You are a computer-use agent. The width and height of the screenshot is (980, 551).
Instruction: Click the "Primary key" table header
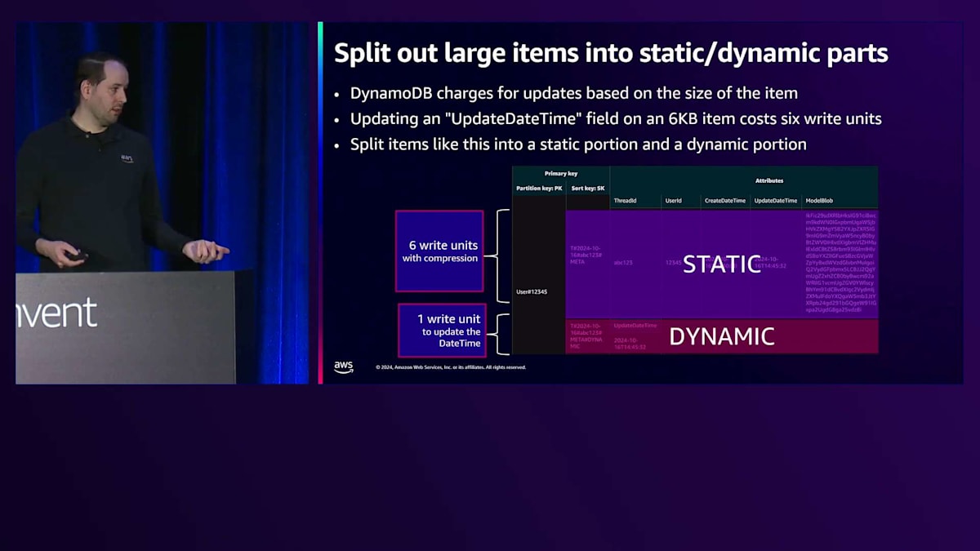(561, 174)
